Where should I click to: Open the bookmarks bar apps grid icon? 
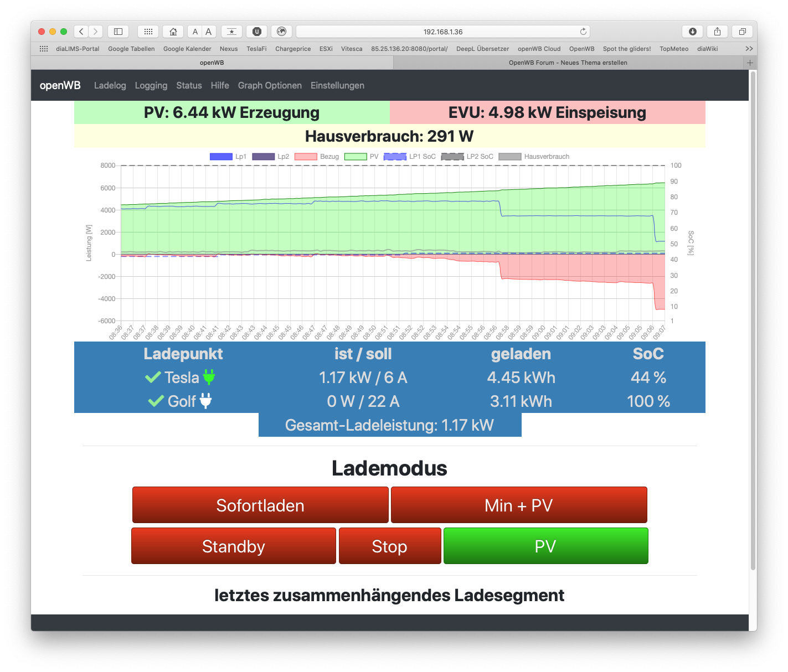coord(44,49)
